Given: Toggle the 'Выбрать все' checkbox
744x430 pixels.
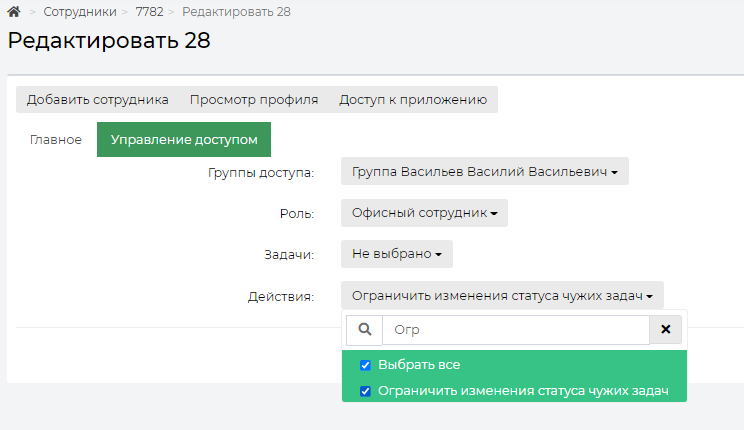Looking at the screenshot, I should pos(365,365).
